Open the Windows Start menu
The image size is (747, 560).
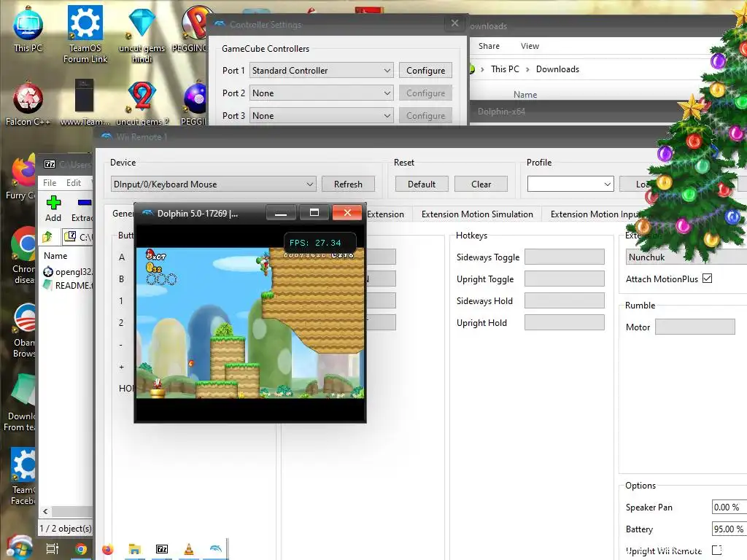(19, 548)
